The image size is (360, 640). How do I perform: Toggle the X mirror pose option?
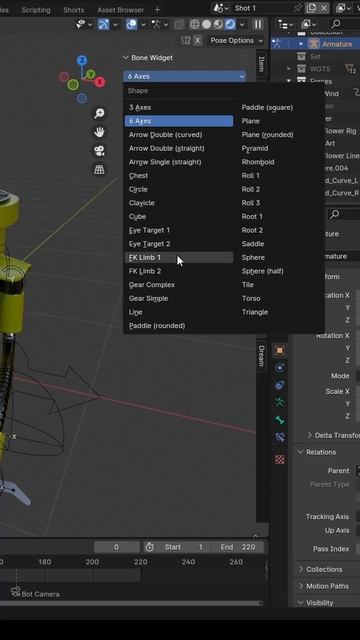pyautogui.click(x=198, y=40)
